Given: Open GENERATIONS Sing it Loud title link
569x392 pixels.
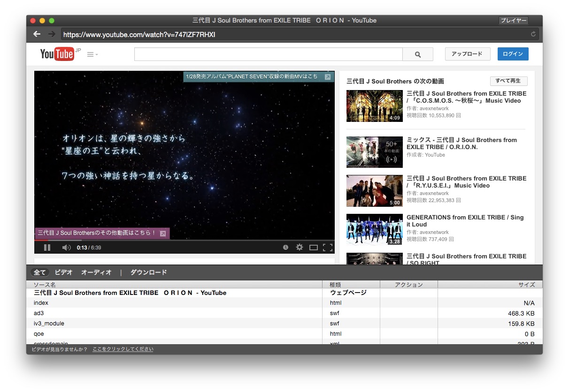Looking at the screenshot, I should pyautogui.click(x=465, y=221).
